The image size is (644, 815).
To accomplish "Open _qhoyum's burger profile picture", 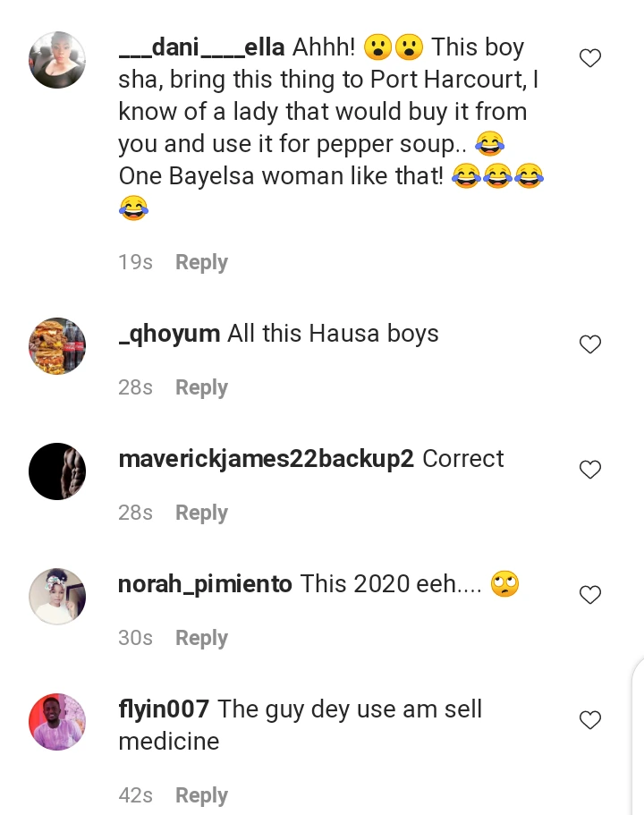I will [x=57, y=346].
